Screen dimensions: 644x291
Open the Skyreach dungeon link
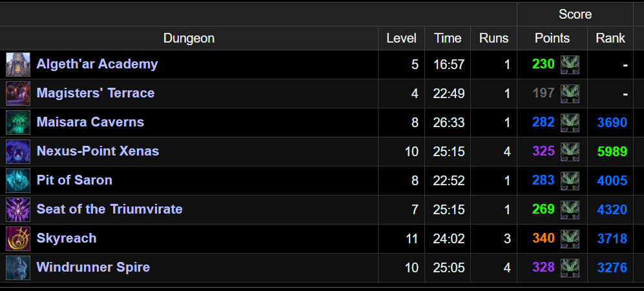(67, 238)
